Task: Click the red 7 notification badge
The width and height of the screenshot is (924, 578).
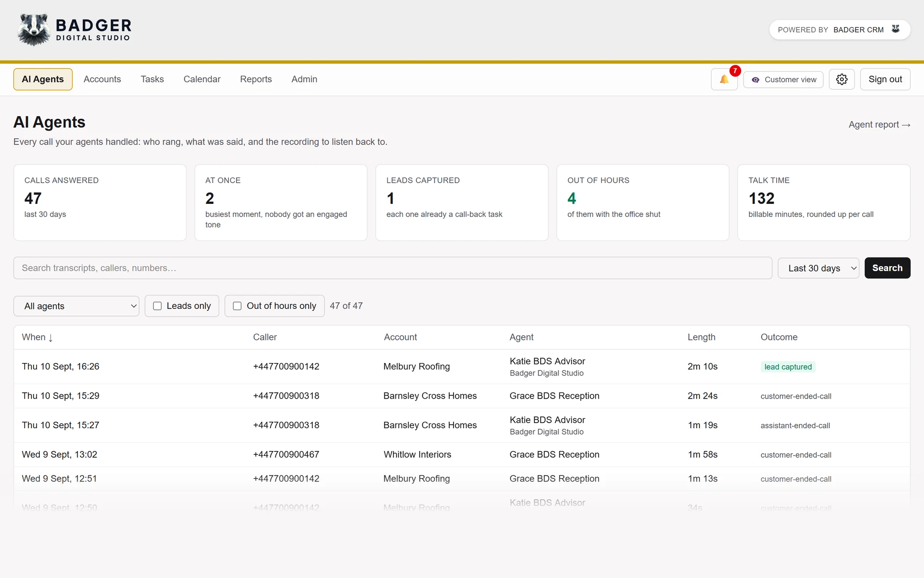Action: tap(735, 71)
